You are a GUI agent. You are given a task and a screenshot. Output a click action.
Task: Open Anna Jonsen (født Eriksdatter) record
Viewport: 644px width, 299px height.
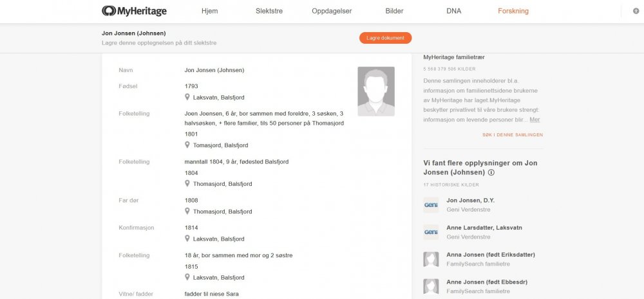[491, 255]
